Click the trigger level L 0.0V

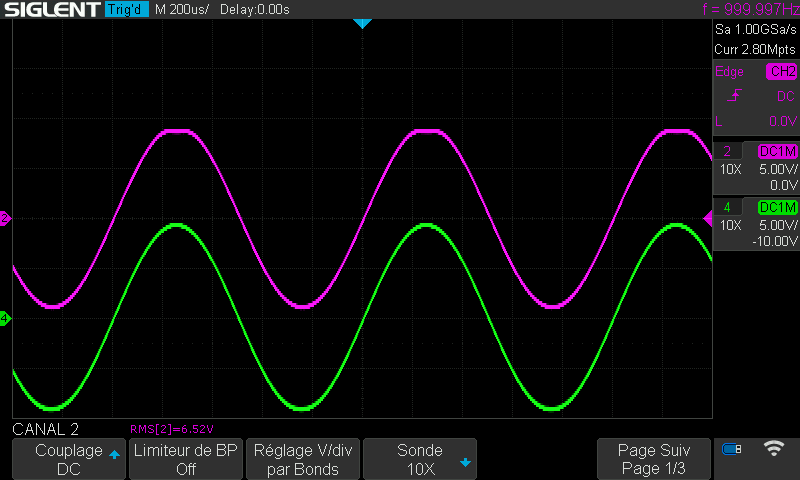(x=756, y=121)
